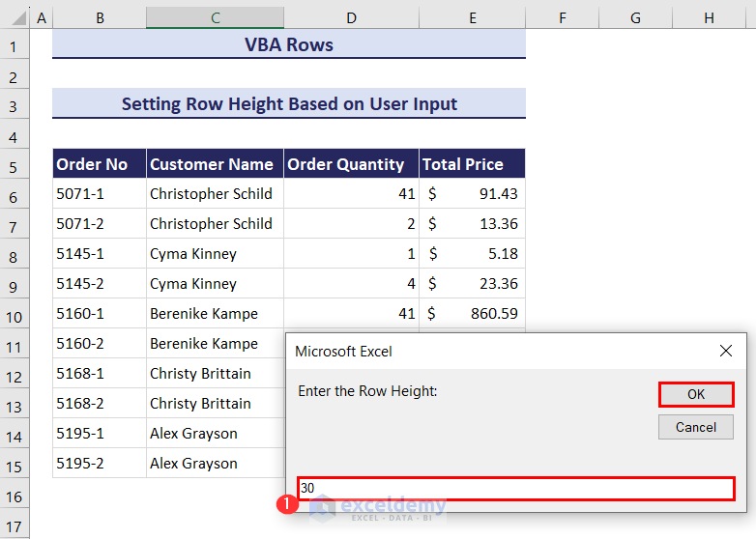Select column F header

click(x=562, y=18)
